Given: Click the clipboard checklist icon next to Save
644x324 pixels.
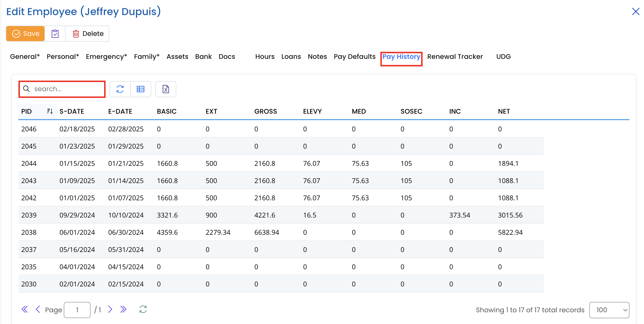Looking at the screenshot, I should 55,34.
